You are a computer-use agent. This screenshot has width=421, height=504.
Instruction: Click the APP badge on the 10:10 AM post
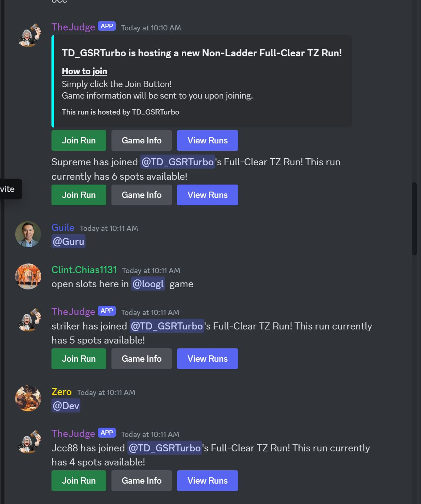107,26
